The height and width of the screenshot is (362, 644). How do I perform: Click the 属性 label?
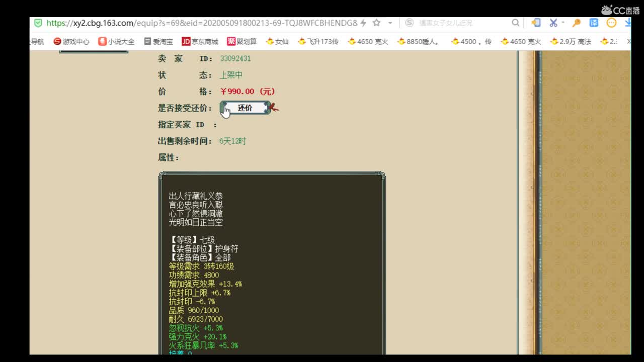pos(168,158)
